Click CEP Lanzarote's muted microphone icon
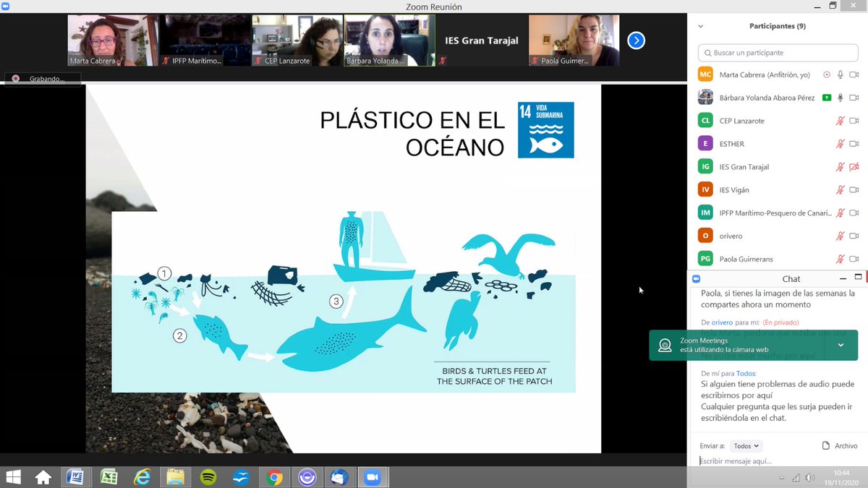 click(x=840, y=121)
